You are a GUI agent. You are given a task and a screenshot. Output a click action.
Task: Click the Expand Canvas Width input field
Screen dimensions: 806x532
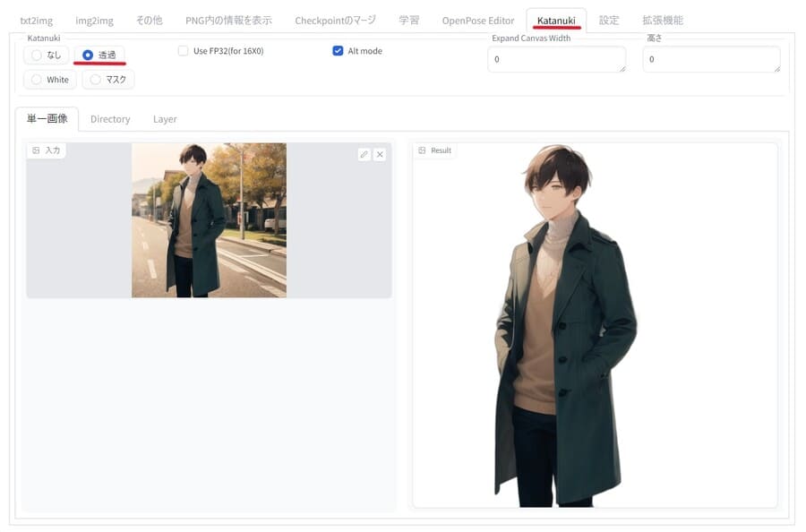tap(556, 59)
